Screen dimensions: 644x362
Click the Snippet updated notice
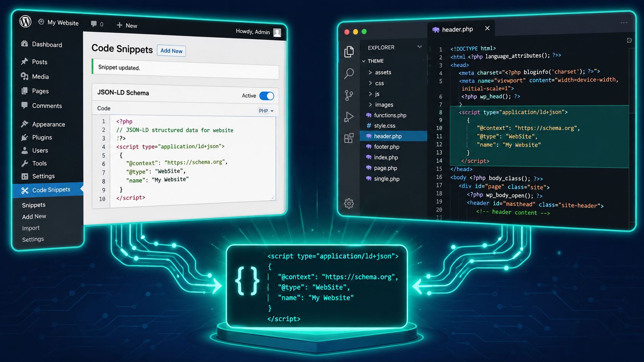[x=185, y=68]
